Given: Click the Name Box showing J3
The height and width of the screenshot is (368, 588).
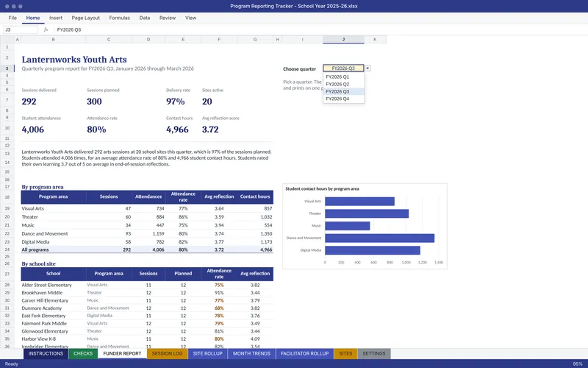Looking at the screenshot, I should tap(21, 29).
